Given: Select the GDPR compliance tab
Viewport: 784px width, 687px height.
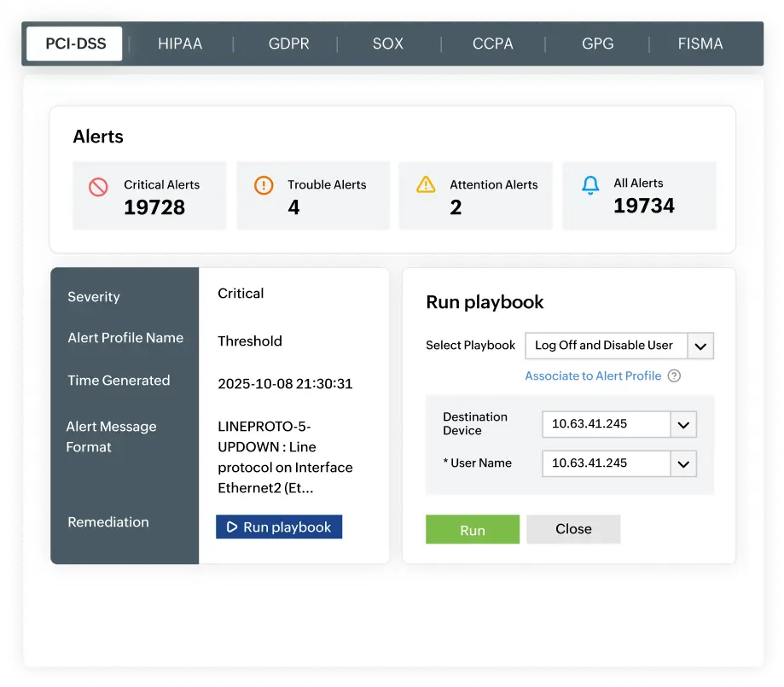Looking at the screenshot, I should pos(287,44).
